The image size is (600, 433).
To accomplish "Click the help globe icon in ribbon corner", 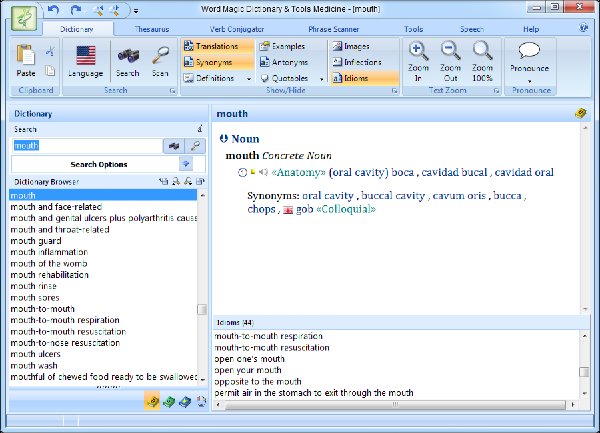I will (x=584, y=28).
